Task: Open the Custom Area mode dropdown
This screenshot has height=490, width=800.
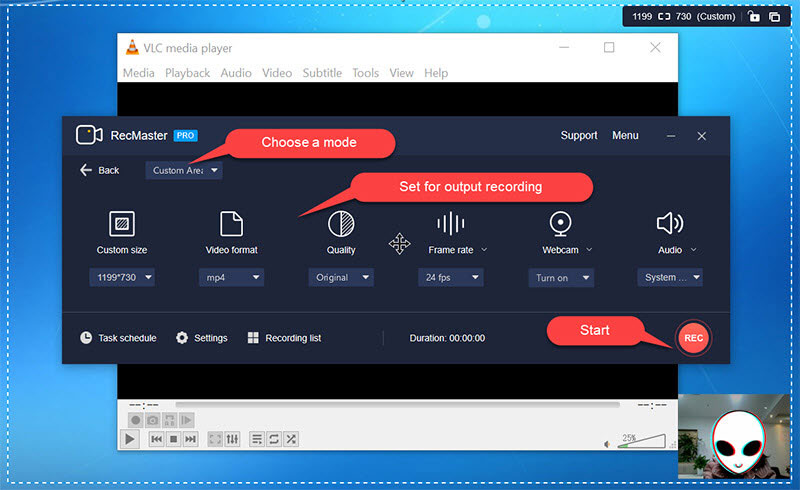Action: (184, 170)
